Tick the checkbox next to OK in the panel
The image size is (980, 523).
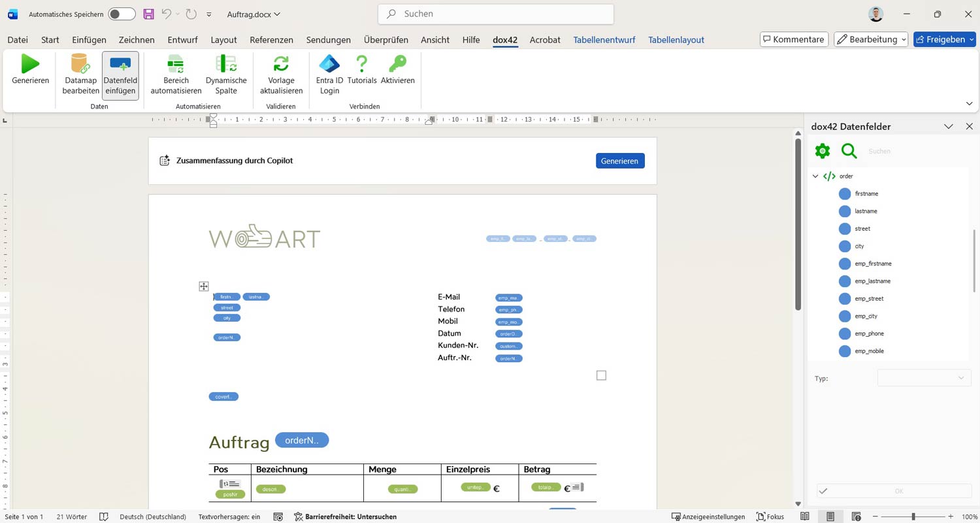click(824, 491)
